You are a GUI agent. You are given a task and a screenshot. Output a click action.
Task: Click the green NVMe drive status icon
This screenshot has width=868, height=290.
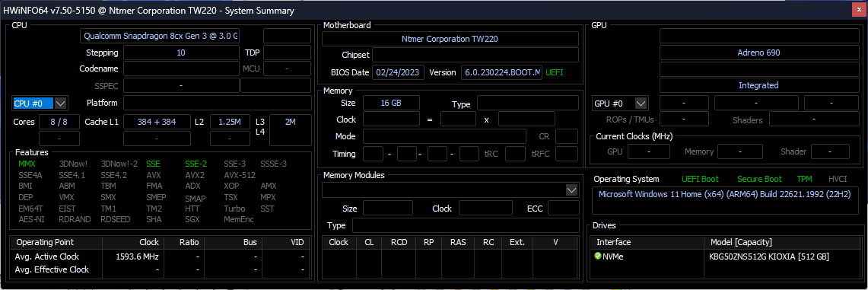pos(598,257)
